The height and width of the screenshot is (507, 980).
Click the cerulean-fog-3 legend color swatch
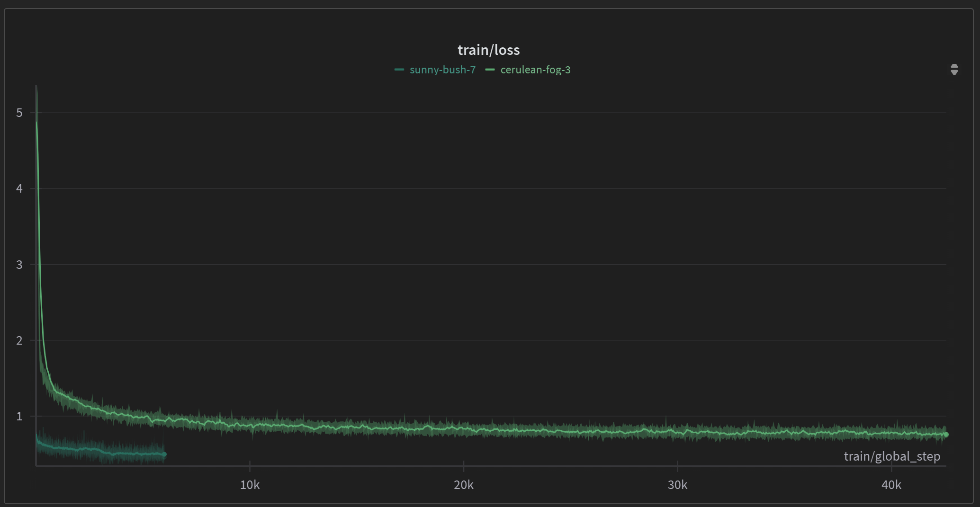[x=490, y=70]
